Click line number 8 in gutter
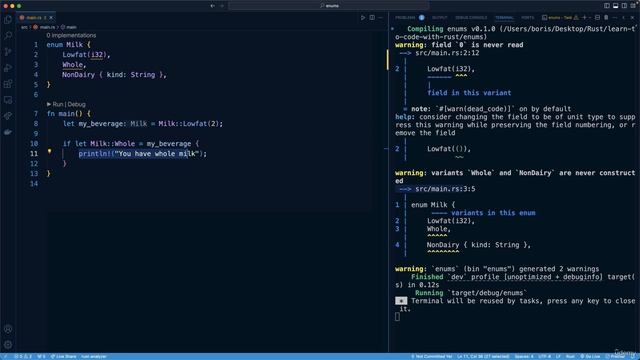Screen dimensions: 640x360 tap(36, 124)
